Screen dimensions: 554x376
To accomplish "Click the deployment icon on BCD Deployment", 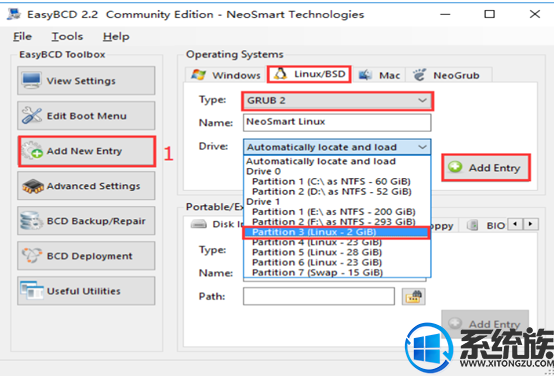I will (32, 256).
